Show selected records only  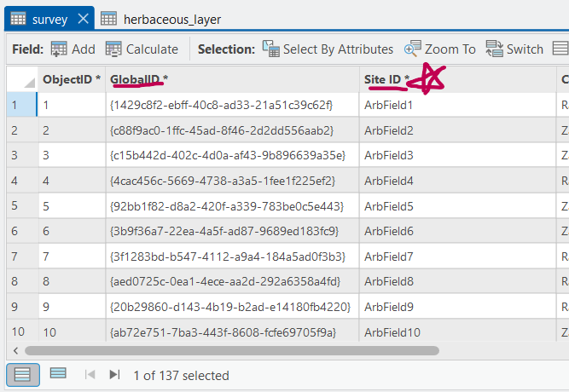coord(58,374)
